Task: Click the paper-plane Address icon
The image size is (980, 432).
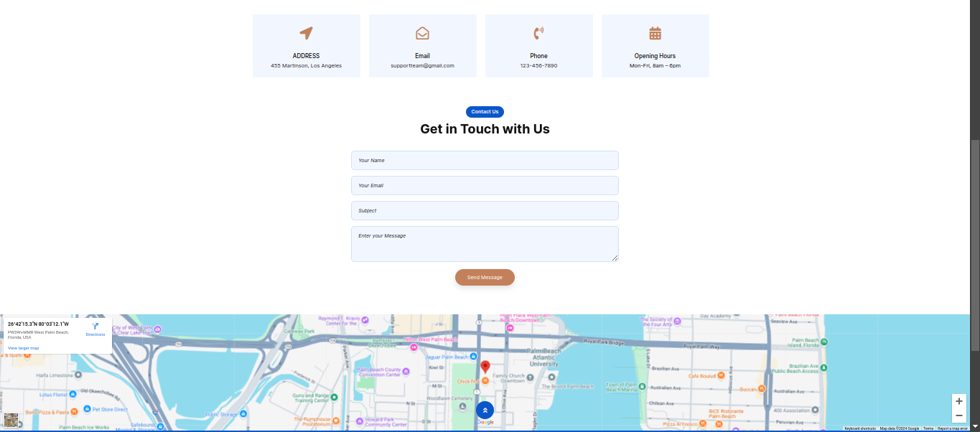Action: 306,33
